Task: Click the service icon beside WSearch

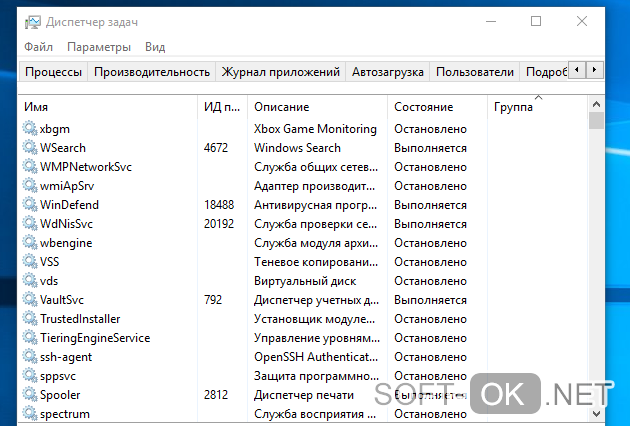Action: (30, 147)
